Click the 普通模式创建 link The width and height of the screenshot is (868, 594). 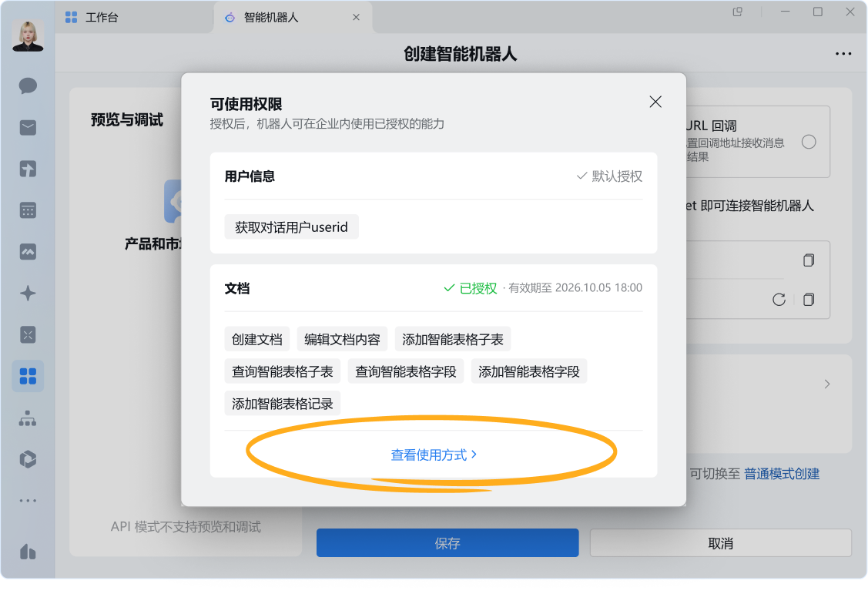(x=781, y=474)
